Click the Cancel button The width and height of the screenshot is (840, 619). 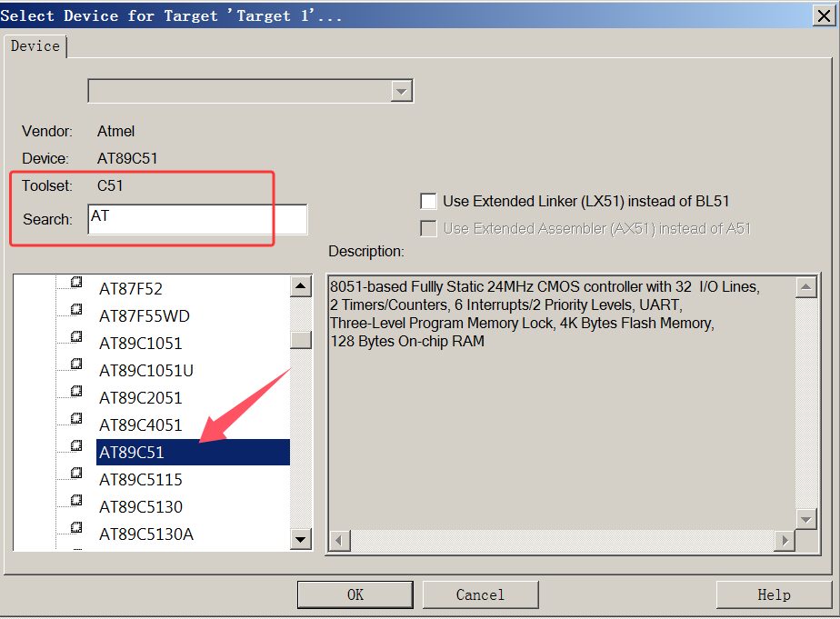pos(481,594)
